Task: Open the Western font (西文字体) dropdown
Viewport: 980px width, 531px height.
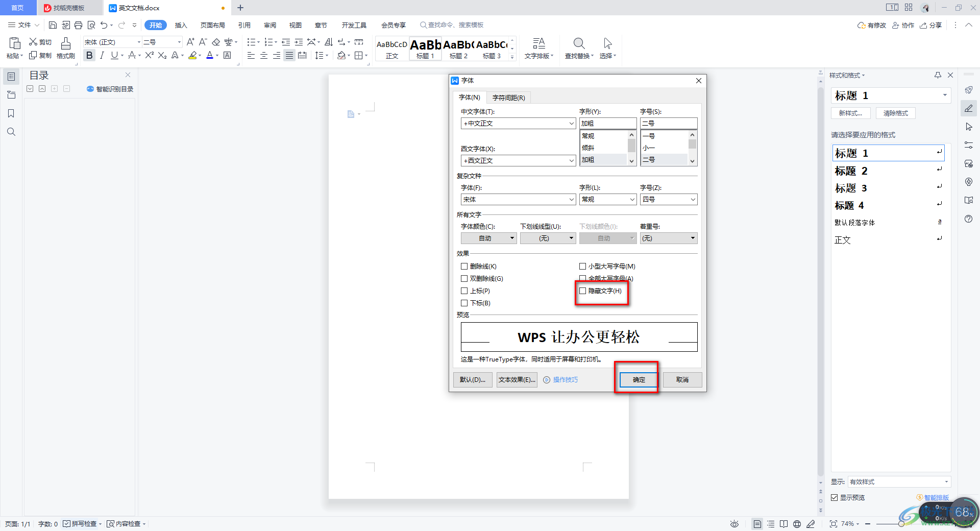Action: coord(519,161)
